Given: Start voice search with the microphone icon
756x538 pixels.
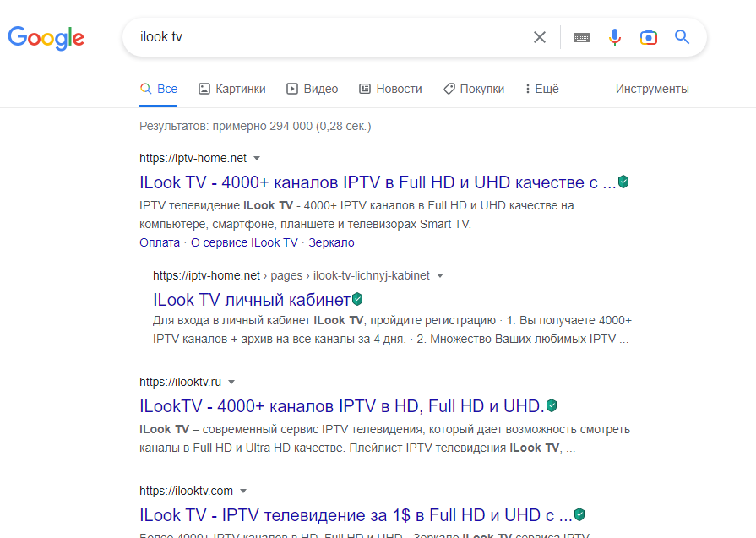Looking at the screenshot, I should [614, 36].
